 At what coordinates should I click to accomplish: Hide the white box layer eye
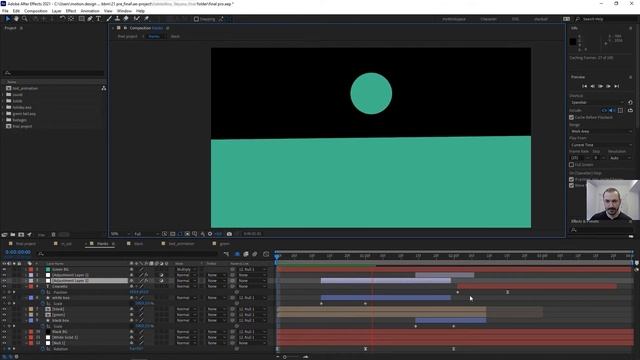[4, 298]
